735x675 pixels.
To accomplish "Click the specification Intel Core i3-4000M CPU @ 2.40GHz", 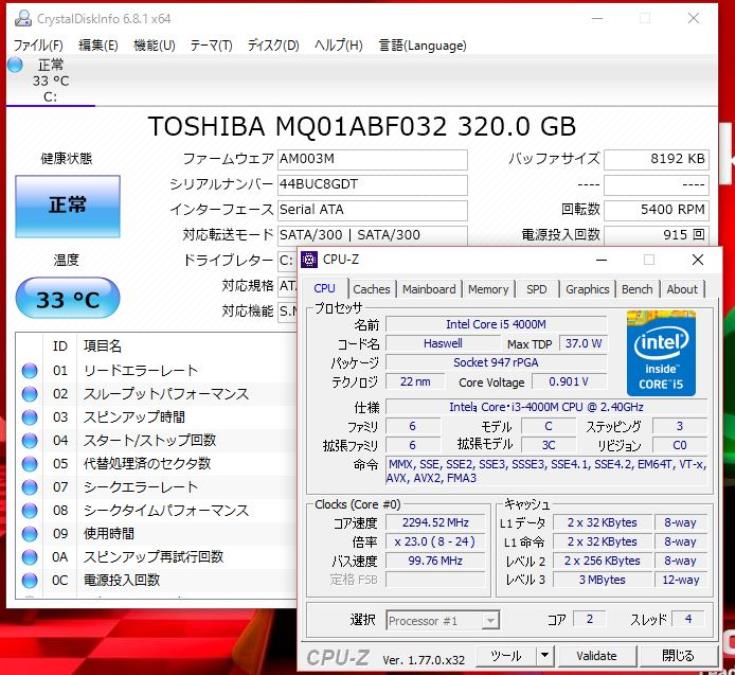I will click(x=546, y=407).
